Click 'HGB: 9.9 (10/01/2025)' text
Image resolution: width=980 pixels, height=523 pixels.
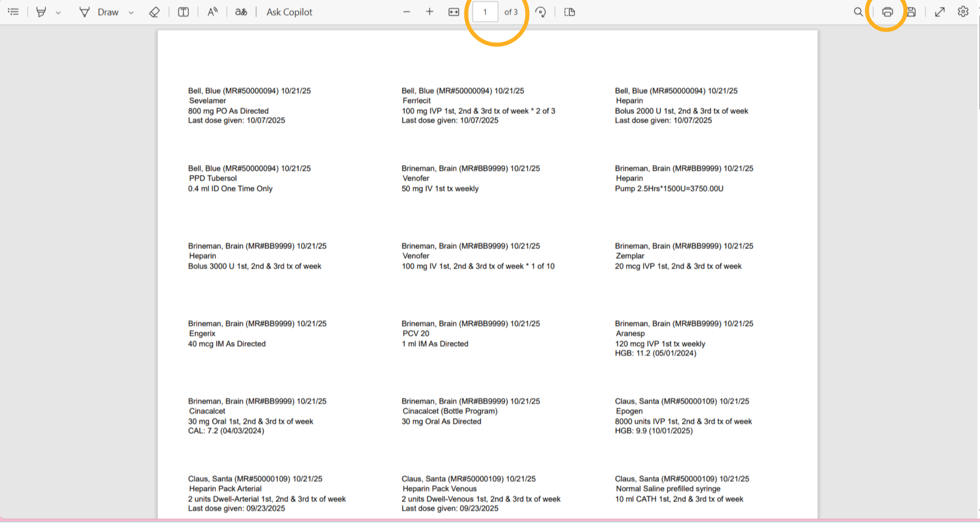654,431
